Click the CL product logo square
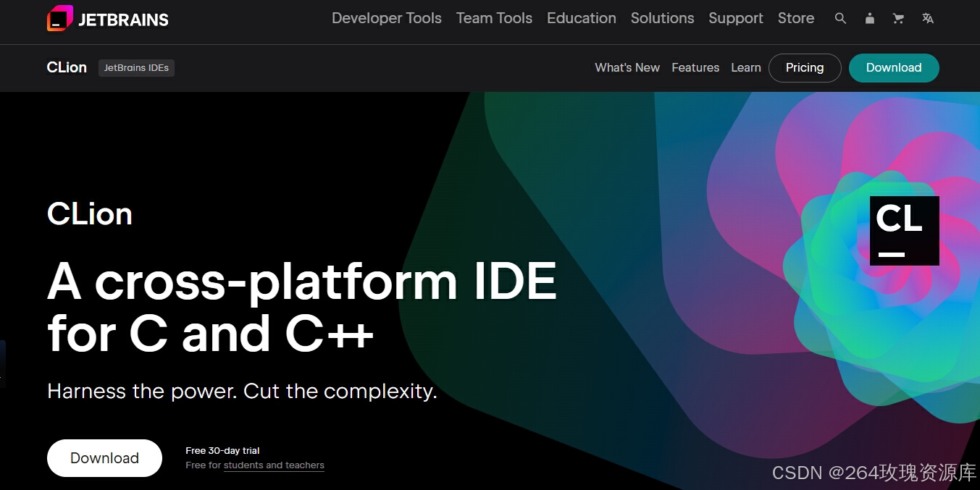 point(904,230)
